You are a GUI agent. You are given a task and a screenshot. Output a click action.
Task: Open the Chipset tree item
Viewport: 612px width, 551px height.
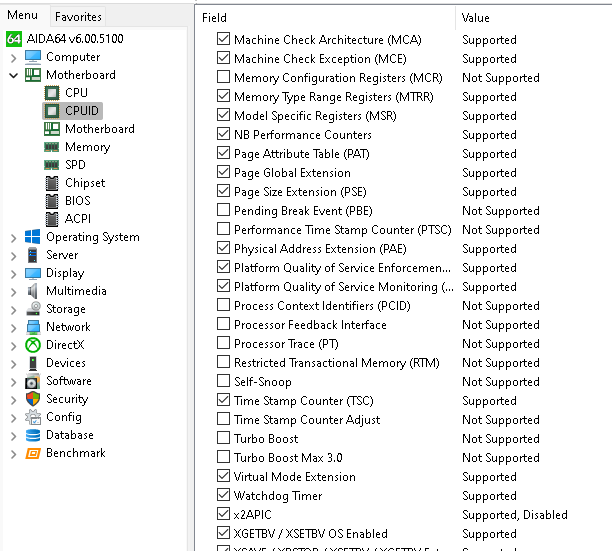click(x=84, y=183)
